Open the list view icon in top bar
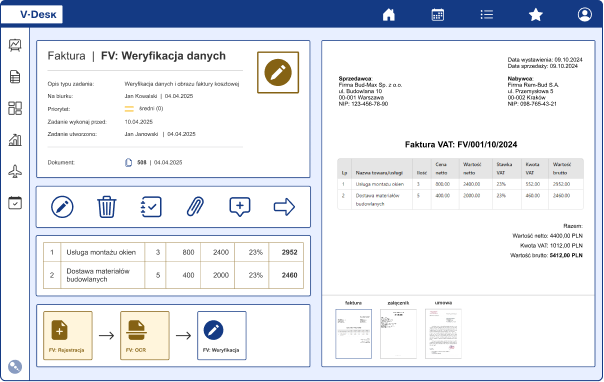 [x=487, y=15]
